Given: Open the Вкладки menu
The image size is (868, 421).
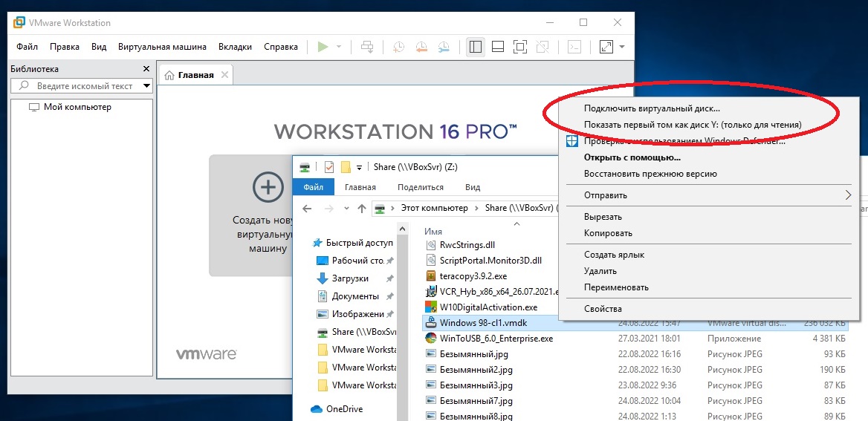Looking at the screenshot, I should pyautogui.click(x=235, y=47).
